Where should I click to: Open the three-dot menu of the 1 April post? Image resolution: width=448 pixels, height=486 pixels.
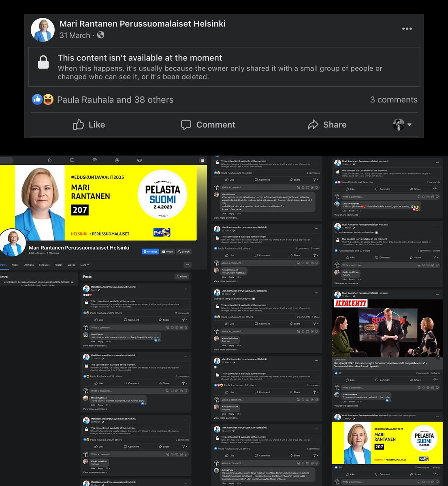click(x=186, y=288)
